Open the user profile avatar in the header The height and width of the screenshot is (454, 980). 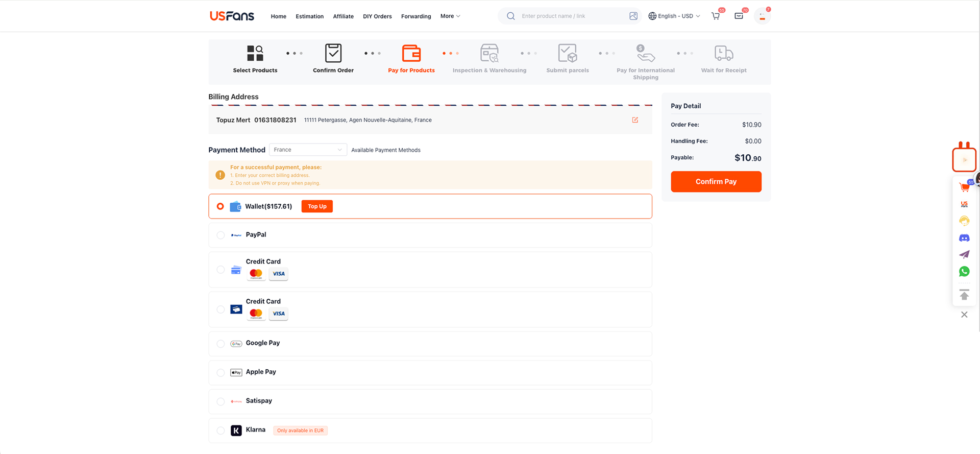tap(762, 16)
